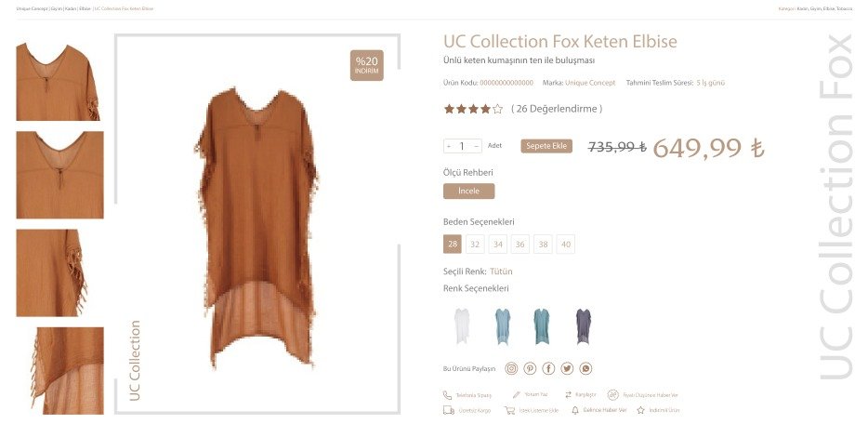The width and height of the screenshot is (868, 424).
Task: Decrease quantity with the left stepper button
Action: tap(449, 146)
